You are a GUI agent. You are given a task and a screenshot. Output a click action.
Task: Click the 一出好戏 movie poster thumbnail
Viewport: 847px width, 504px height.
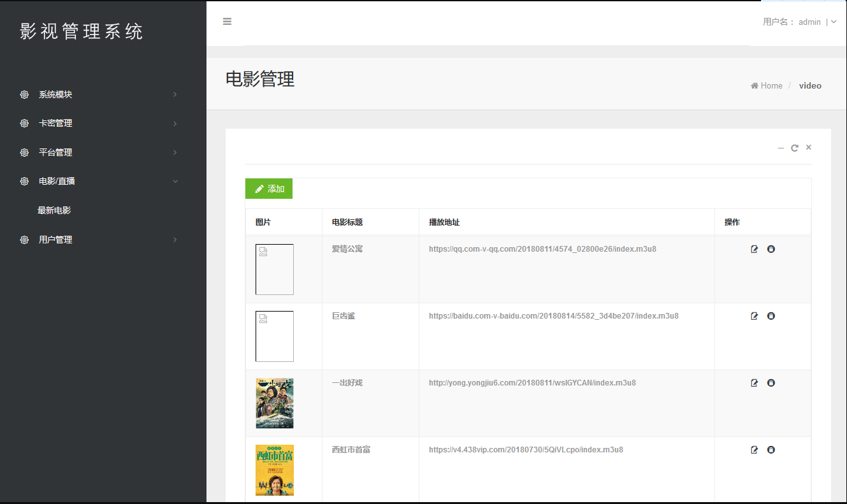click(x=275, y=403)
